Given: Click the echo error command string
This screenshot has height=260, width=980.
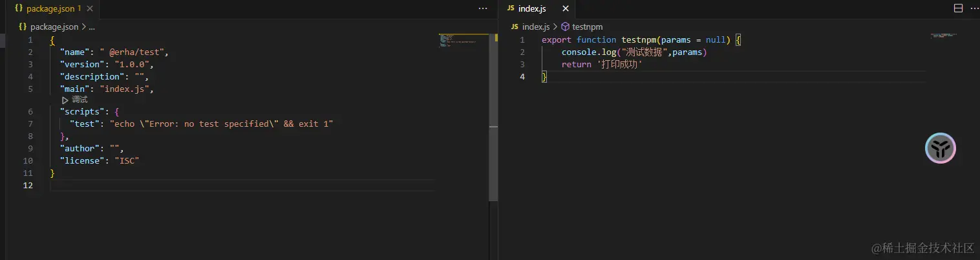Looking at the screenshot, I should (221, 124).
